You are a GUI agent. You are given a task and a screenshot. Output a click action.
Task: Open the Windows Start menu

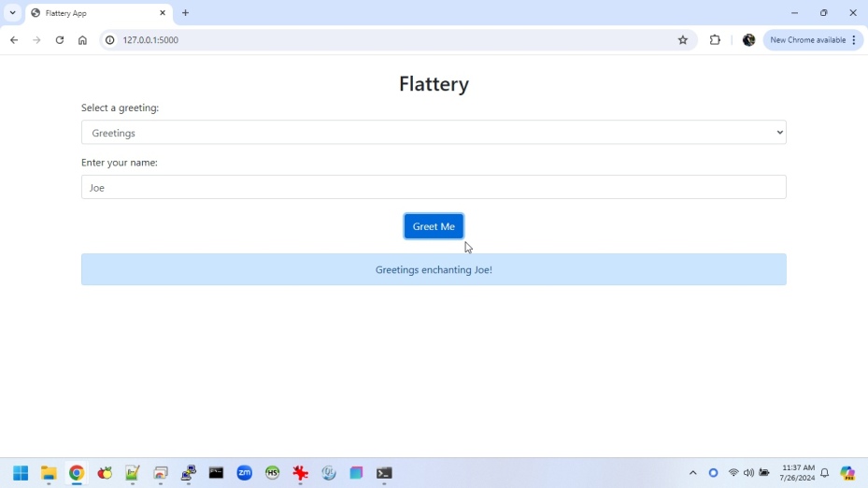coord(21,473)
